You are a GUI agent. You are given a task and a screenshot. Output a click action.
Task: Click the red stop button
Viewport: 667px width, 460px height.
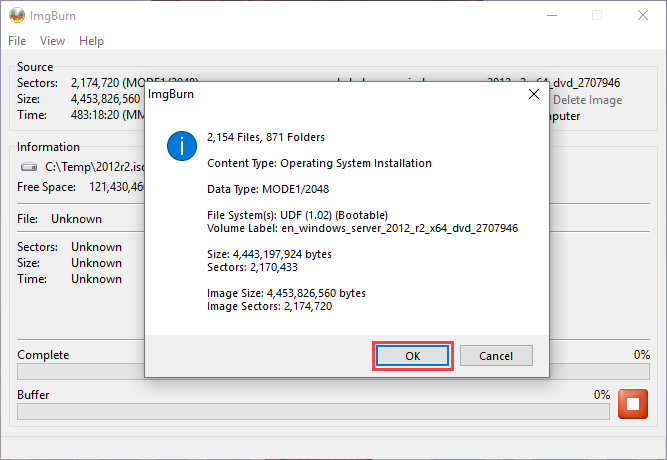(x=633, y=404)
